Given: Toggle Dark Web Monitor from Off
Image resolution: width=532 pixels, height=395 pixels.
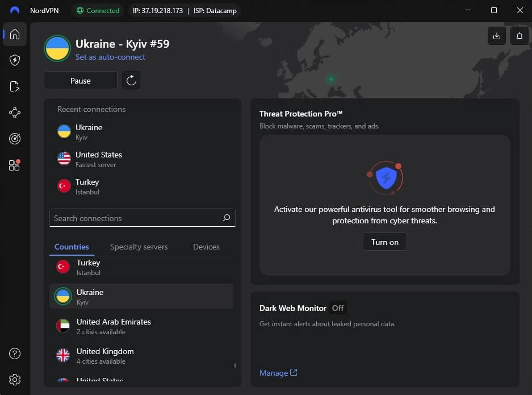Looking at the screenshot, I should (x=337, y=307).
